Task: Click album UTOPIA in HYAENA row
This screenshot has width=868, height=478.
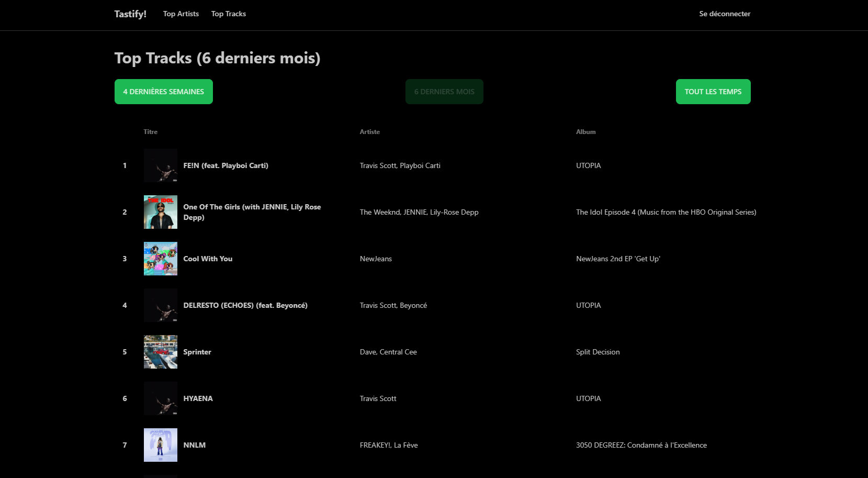Action: (589, 398)
